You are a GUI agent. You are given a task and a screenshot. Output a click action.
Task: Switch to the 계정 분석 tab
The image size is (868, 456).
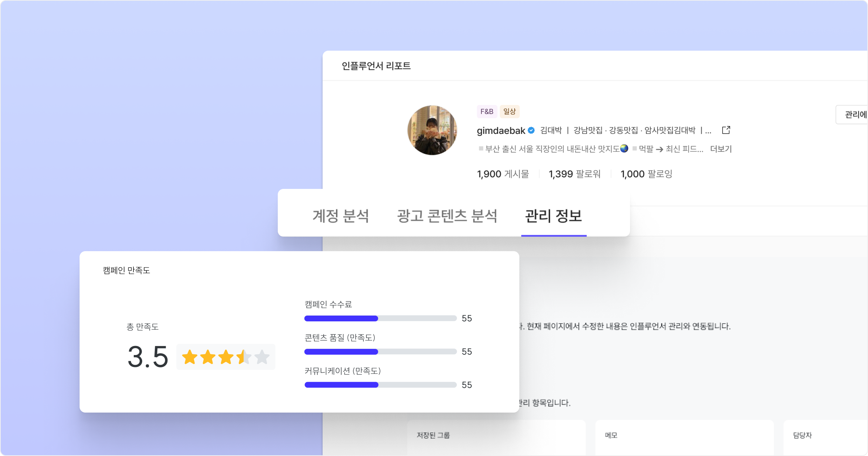coord(340,216)
